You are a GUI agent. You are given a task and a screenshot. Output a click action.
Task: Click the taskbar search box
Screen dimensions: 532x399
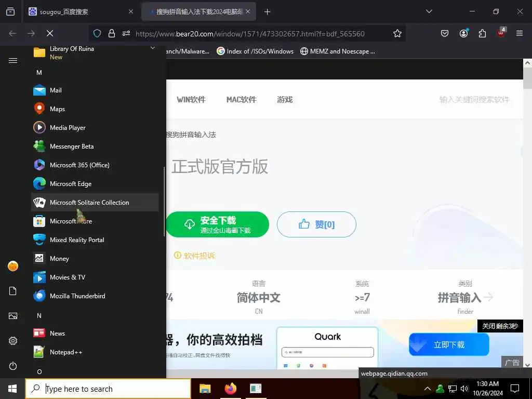pos(108,389)
